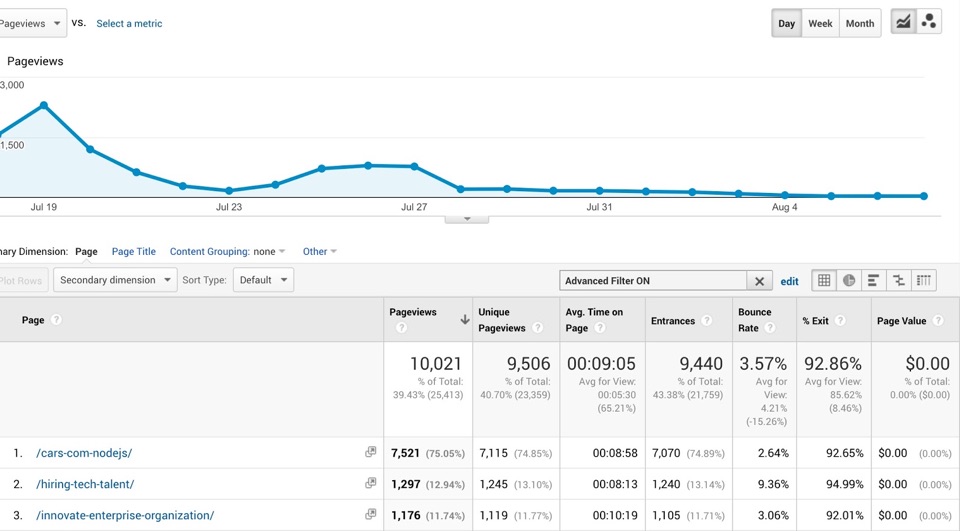The image size is (960, 531).
Task: Click Select a metric link
Action: click(129, 23)
